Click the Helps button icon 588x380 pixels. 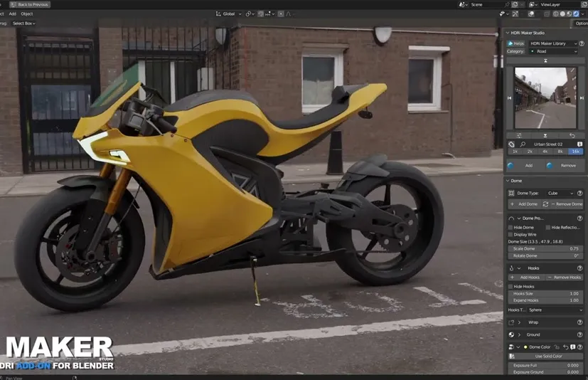click(x=511, y=43)
